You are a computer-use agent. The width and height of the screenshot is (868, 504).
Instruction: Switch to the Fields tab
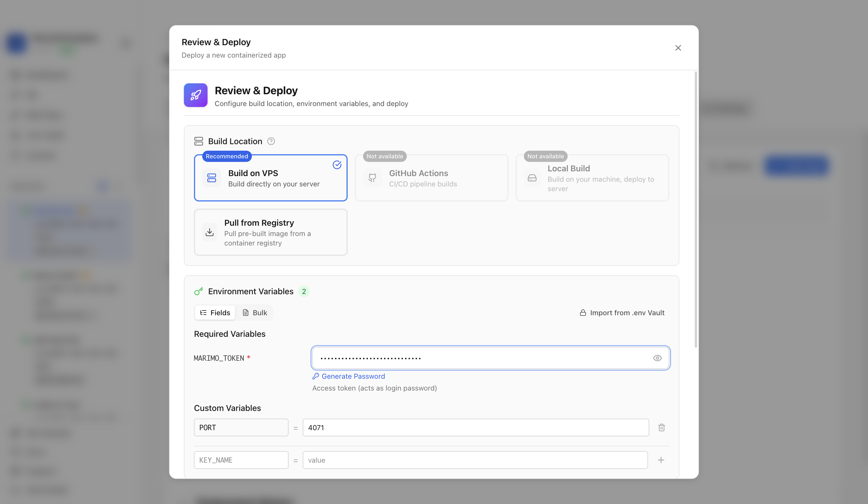(215, 313)
